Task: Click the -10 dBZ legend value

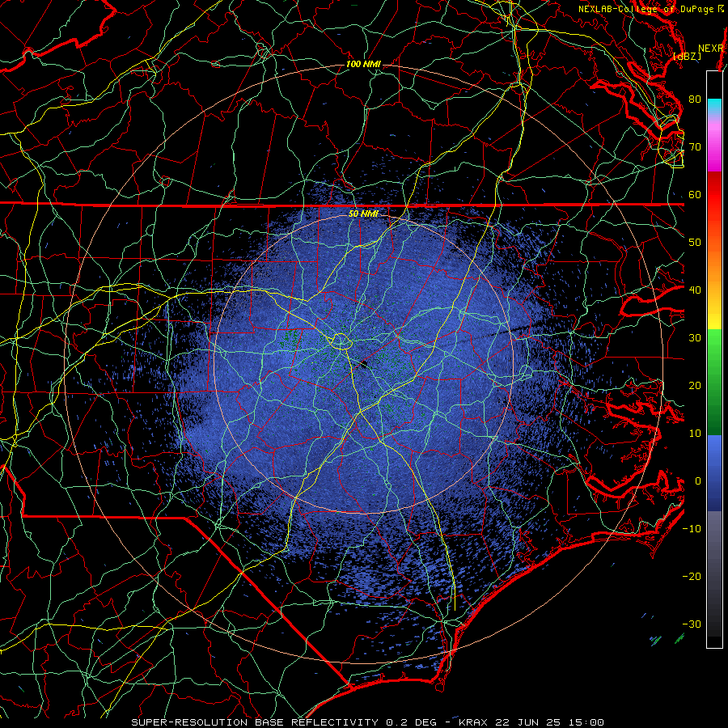Action: (692, 529)
